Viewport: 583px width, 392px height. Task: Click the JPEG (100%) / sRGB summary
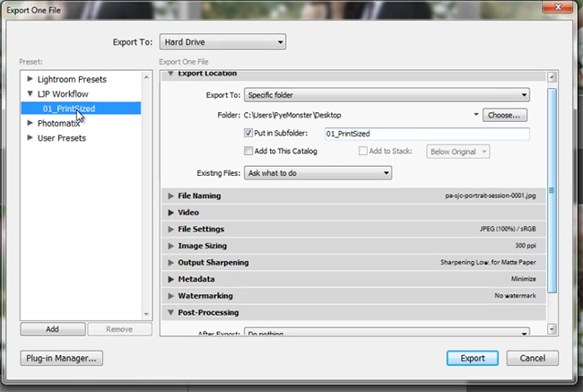click(x=508, y=229)
